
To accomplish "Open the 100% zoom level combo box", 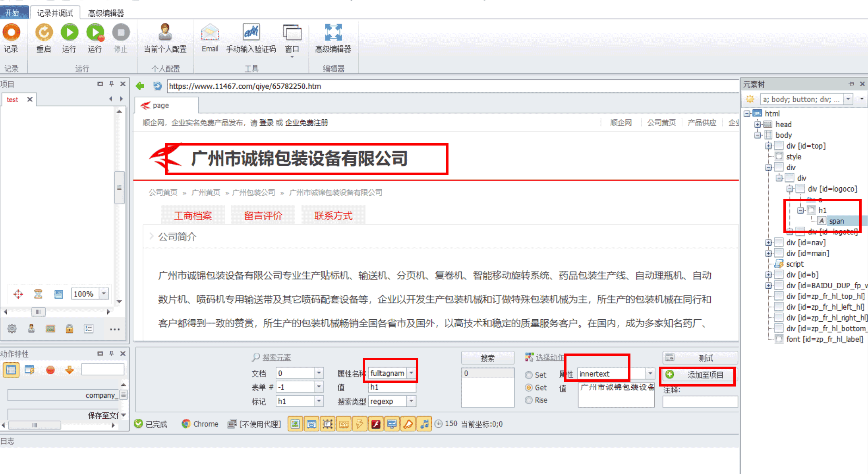I will click(x=104, y=294).
